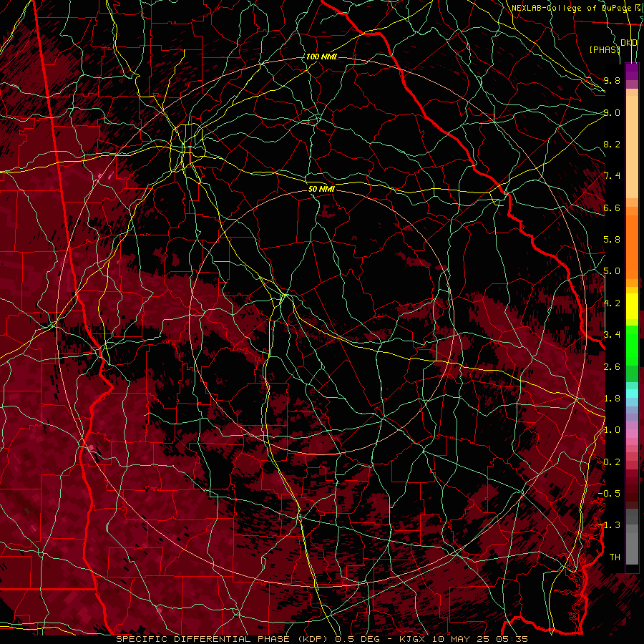
Task: Click the 0.2 scale value label
Action: (x=612, y=462)
